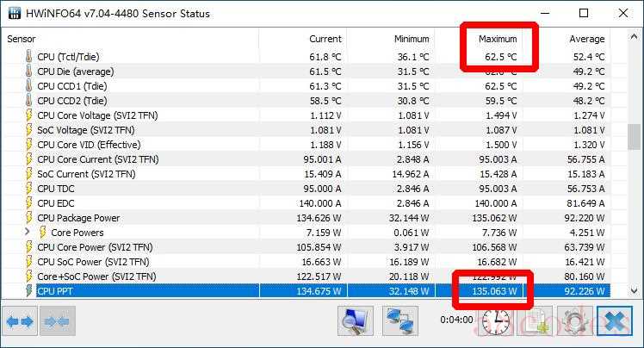Click the scrollbar up arrow
Viewport: 644px width, 348px height.
[x=634, y=36]
